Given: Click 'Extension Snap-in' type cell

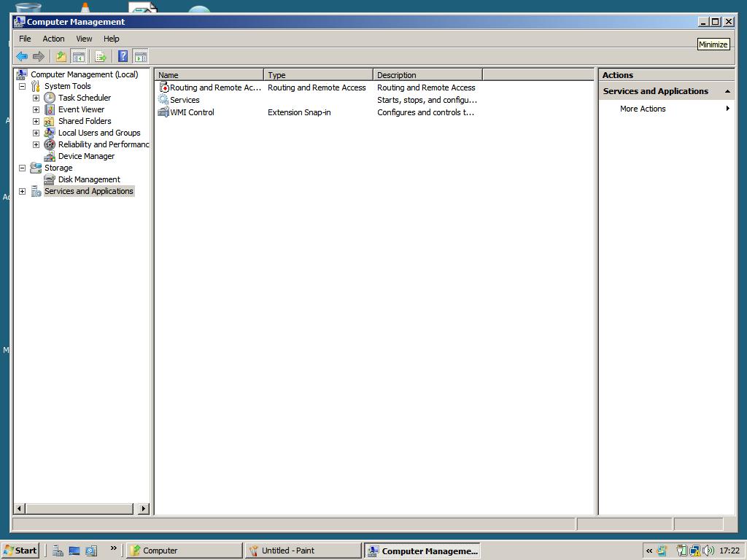Looking at the screenshot, I should (x=299, y=112).
